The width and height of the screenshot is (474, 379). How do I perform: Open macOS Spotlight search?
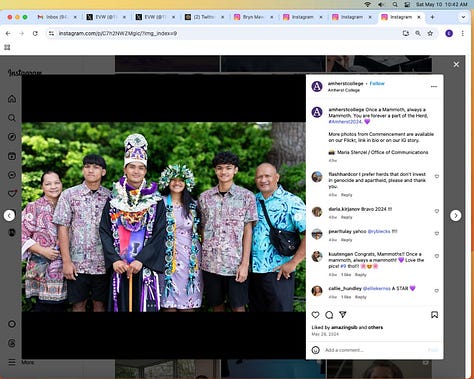(395, 4)
